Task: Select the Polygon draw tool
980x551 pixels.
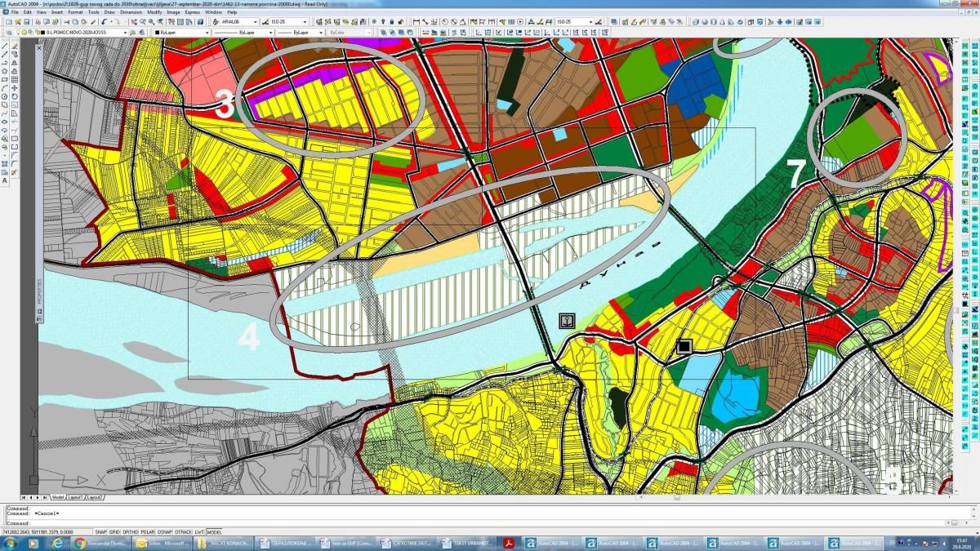Action: point(5,71)
